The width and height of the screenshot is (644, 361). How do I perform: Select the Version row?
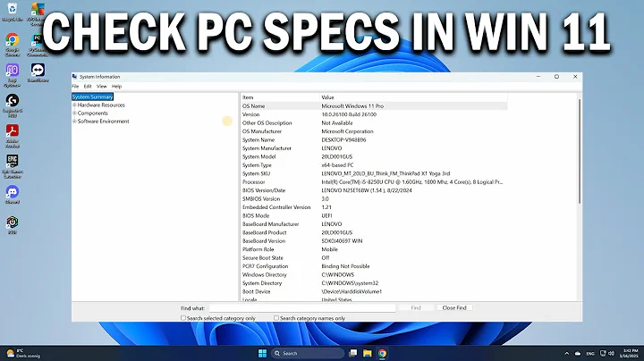pos(374,114)
